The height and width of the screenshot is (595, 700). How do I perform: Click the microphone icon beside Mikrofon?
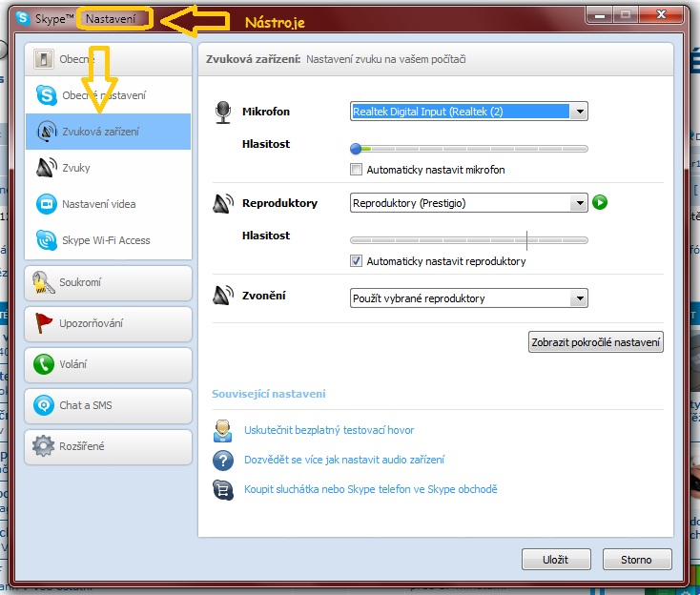223,113
